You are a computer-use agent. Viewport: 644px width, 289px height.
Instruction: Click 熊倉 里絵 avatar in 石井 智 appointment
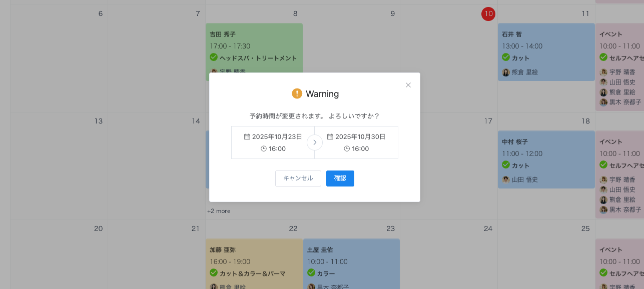506,72
